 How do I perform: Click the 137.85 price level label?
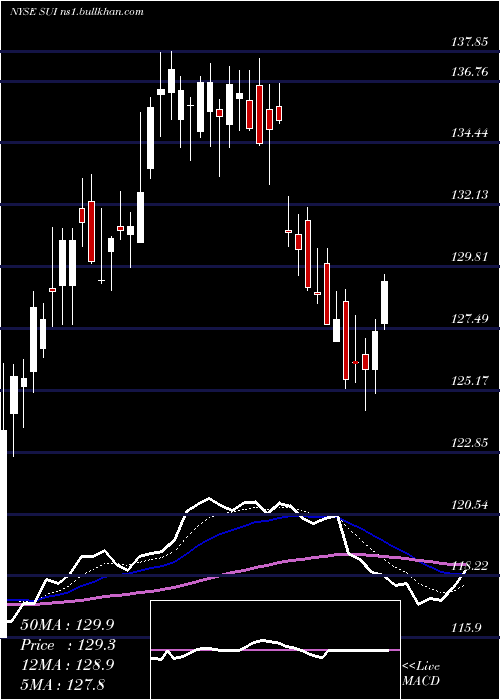point(469,42)
